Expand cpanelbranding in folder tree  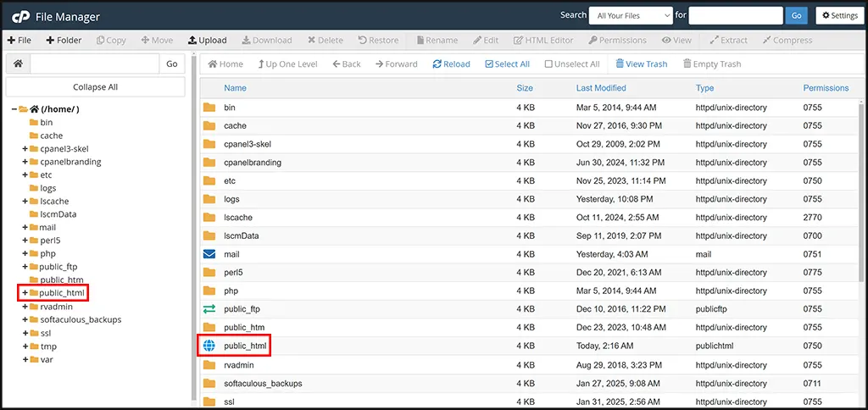tap(25, 162)
